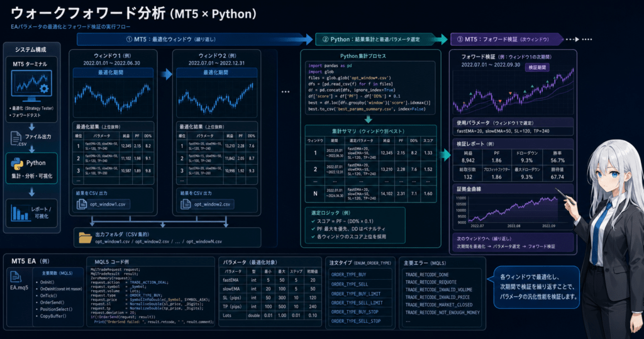Screen dimensions: 644x339
Task: Click the opt_window1.csv file label
Action: tap(108, 204)
